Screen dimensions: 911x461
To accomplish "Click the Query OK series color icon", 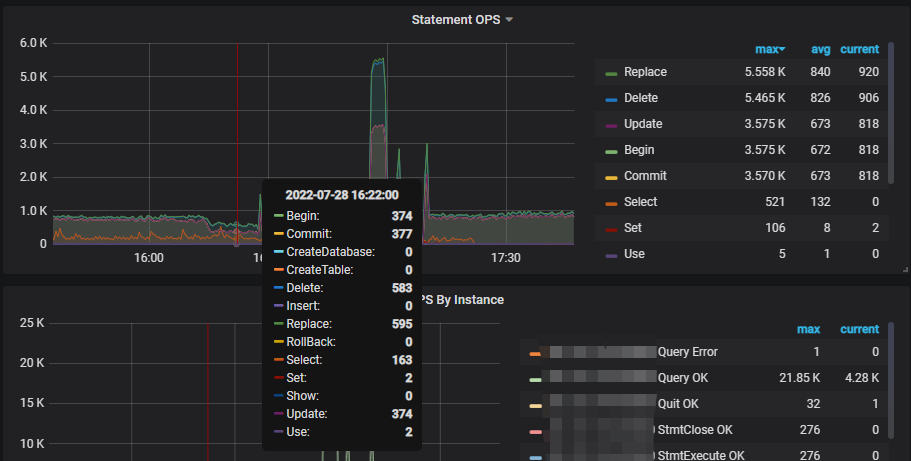I will coord(534,379).
